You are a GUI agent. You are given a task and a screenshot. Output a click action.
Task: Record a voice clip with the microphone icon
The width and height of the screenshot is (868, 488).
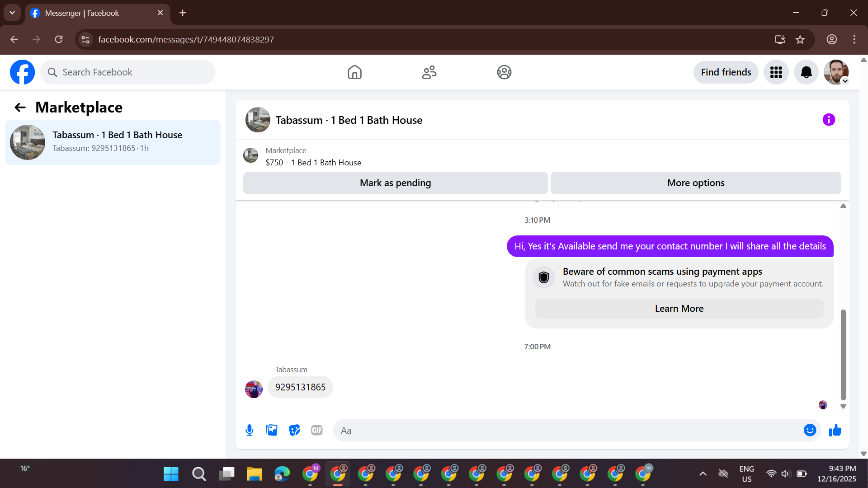click(249, 430)
